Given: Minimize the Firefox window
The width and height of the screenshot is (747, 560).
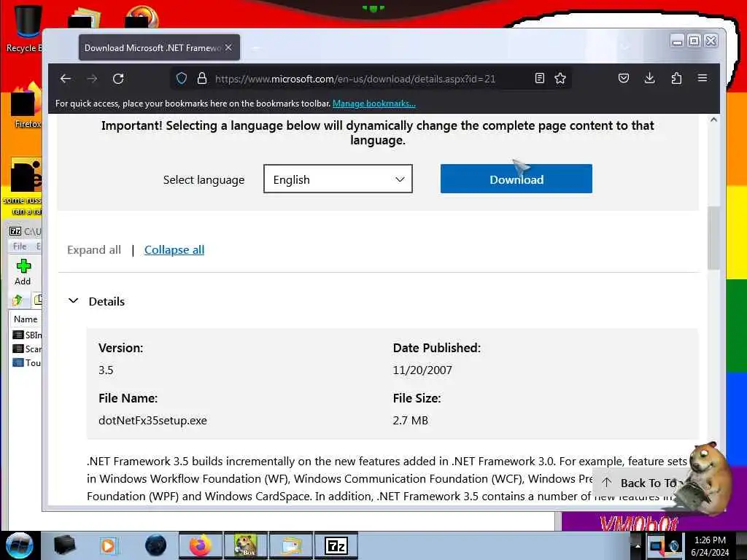Looking at the screenshot, I should 677,42.
